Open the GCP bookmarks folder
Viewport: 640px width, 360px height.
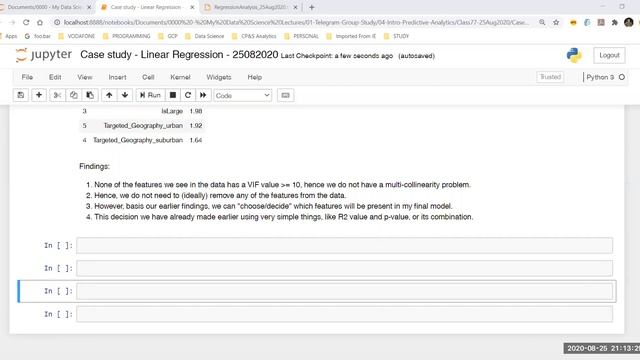point(168,36)
